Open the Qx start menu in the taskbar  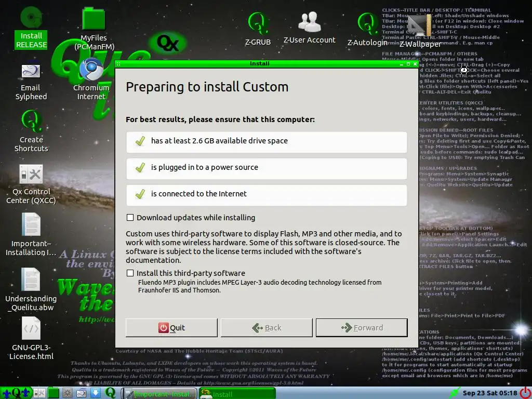pyautogui.click(x=16, y=393)
